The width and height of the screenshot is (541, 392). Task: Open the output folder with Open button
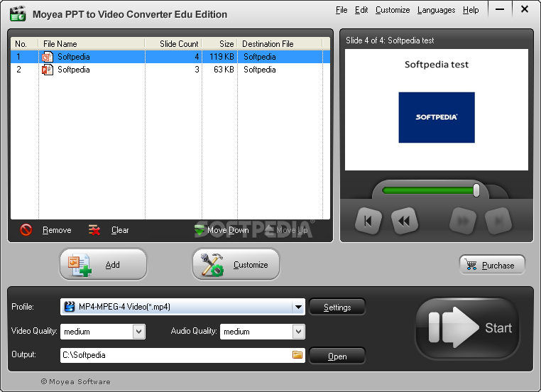(x=337, y=356)
